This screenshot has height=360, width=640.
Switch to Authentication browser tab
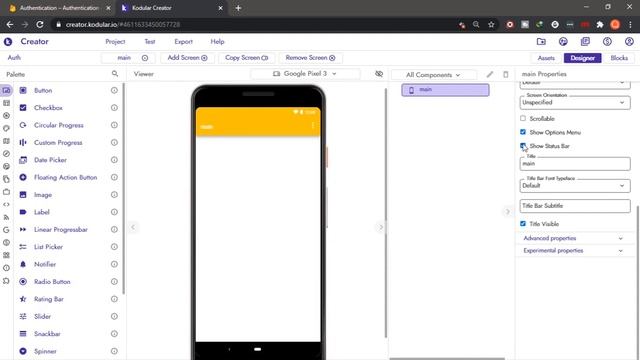tap(60, 8)
